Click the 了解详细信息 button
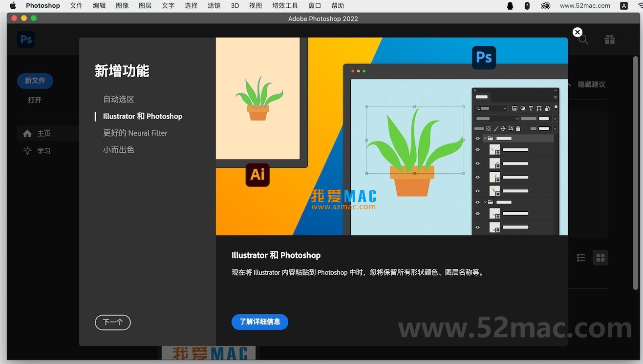Screen dimensions: 643x364 [260, 322]
